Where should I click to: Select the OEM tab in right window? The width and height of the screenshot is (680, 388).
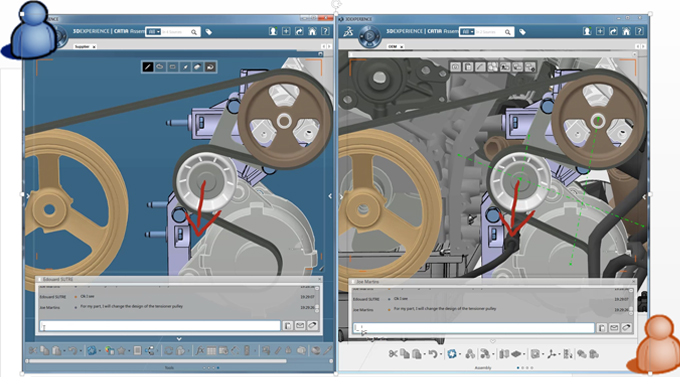click(392, 46)
